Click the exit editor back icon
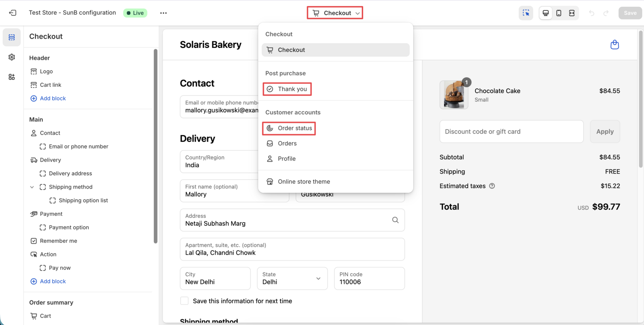Screen dimensions: 644x325 pyautogui.click(x=12, y=13)
